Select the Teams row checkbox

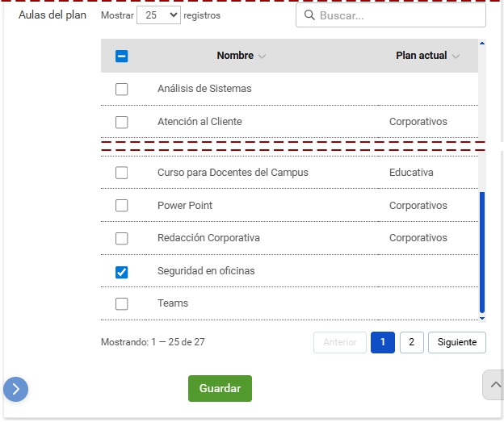click(122, 304)
